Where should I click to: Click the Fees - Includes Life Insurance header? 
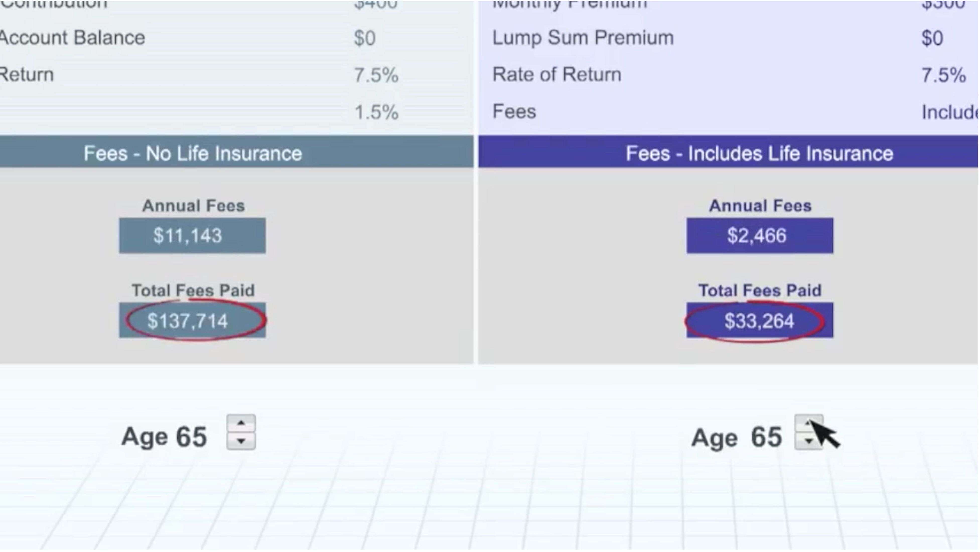pyautogui.click(x=759, y=153)
